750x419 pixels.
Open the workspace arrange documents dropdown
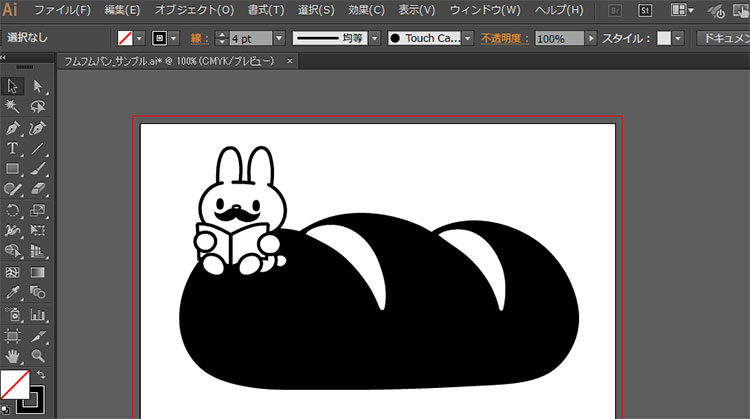682,10
